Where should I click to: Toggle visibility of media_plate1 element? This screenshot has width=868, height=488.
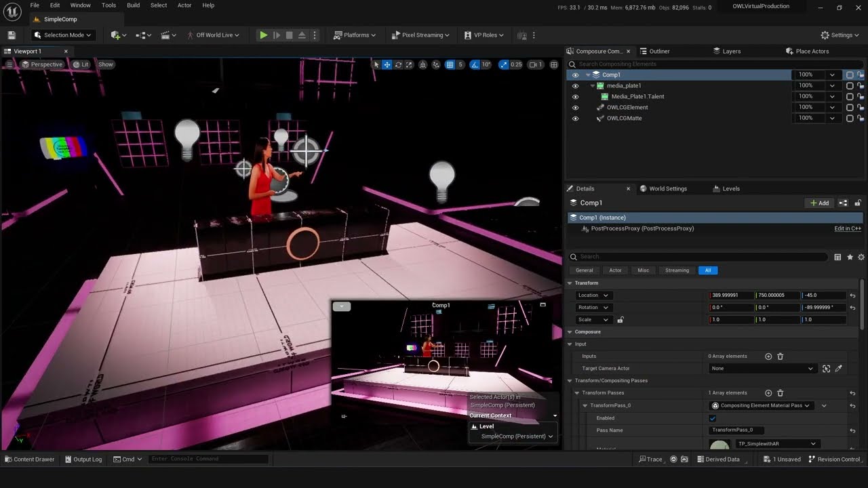(x=576, y=86)
